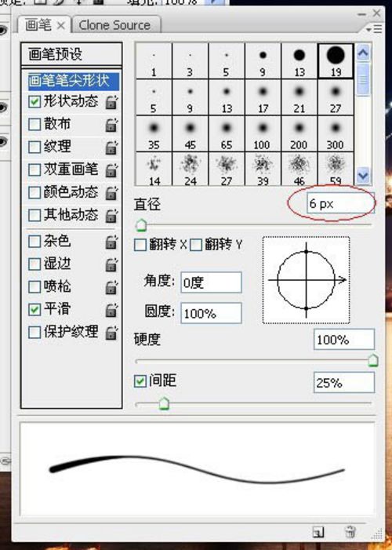Select the hard round 13 brush preset

tap(299, 60)
